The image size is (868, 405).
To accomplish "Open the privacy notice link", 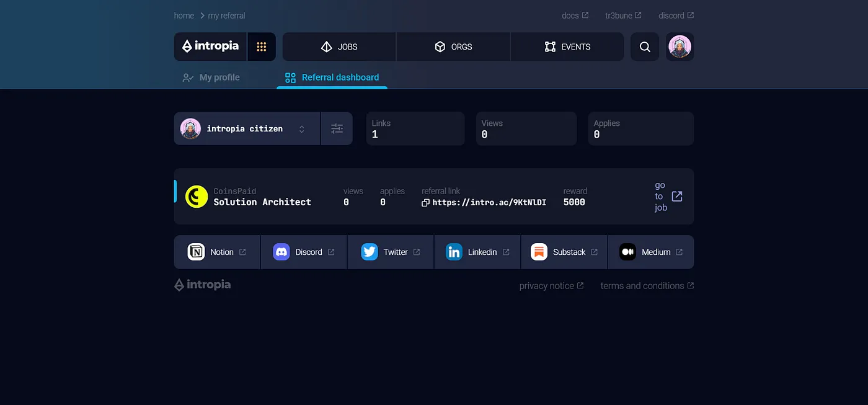I will tap(551, 286).
